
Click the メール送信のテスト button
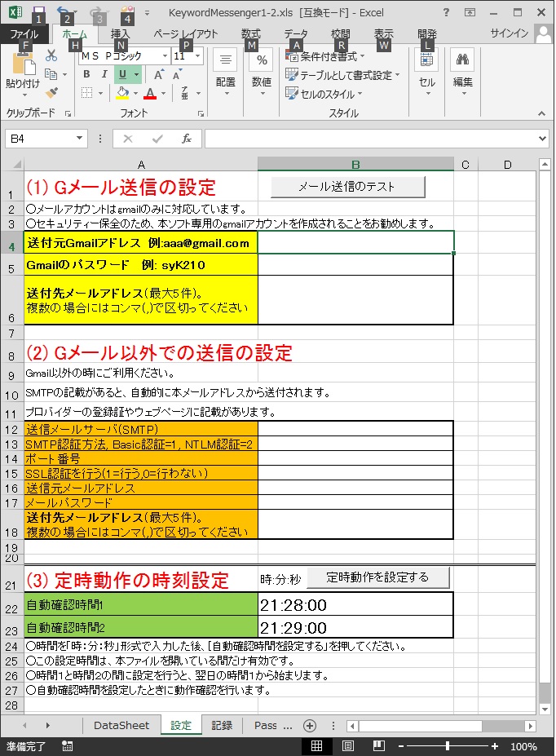(347, 187)
